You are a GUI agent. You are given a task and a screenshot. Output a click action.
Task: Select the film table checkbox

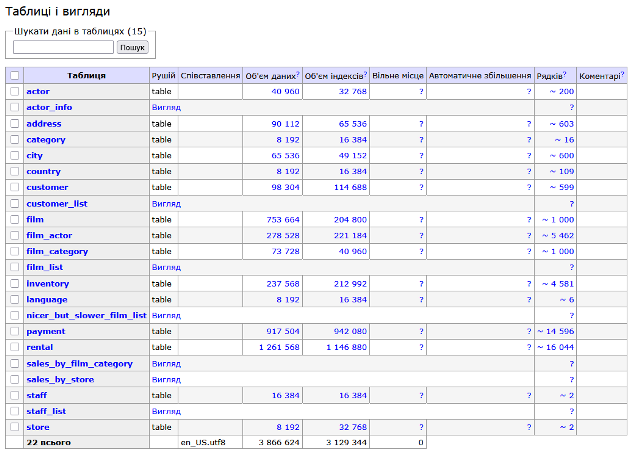pyautogui.click(x=14, y=219)
